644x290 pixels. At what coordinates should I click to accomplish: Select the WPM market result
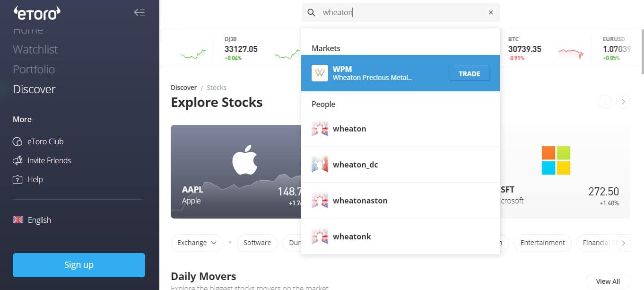400,73
